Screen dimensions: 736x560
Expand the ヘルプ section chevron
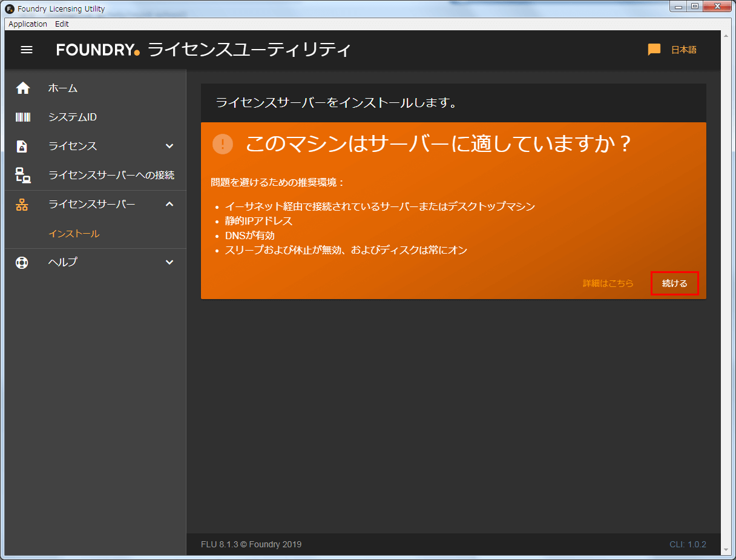[169, 262]
